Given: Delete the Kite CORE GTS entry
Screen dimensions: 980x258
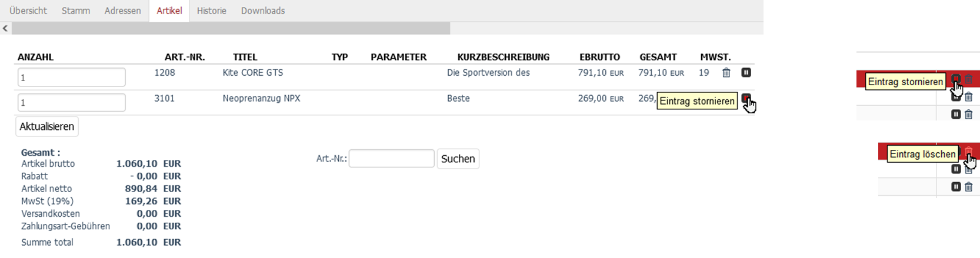Looking at the screenshot, I should 726,73.
